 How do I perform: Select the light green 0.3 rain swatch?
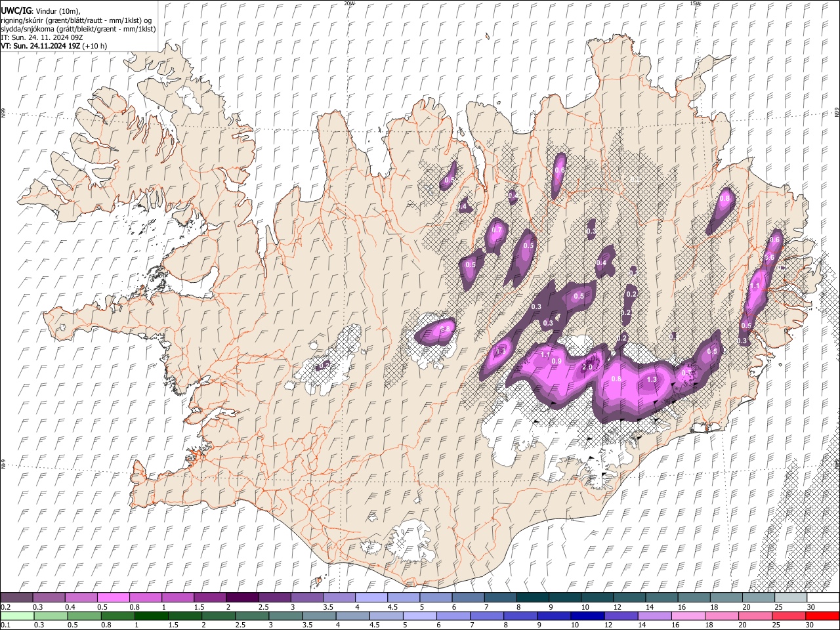pyautogui.click(x=51, y=616)
